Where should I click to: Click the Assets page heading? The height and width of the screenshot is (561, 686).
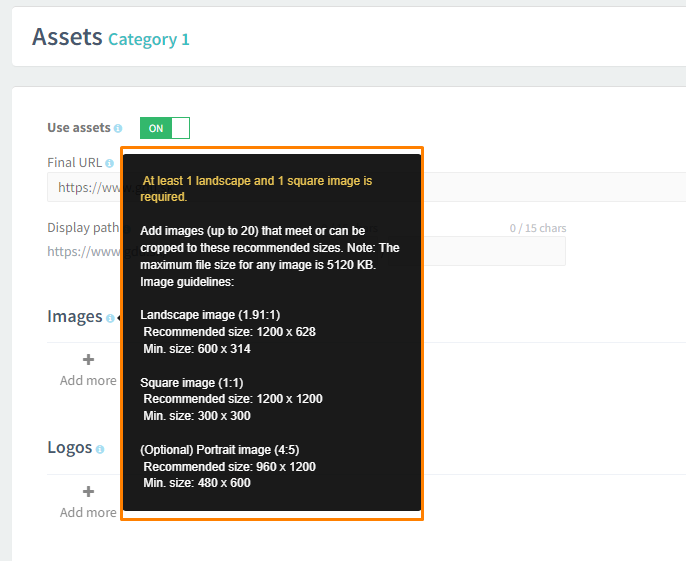click(67, 37)
